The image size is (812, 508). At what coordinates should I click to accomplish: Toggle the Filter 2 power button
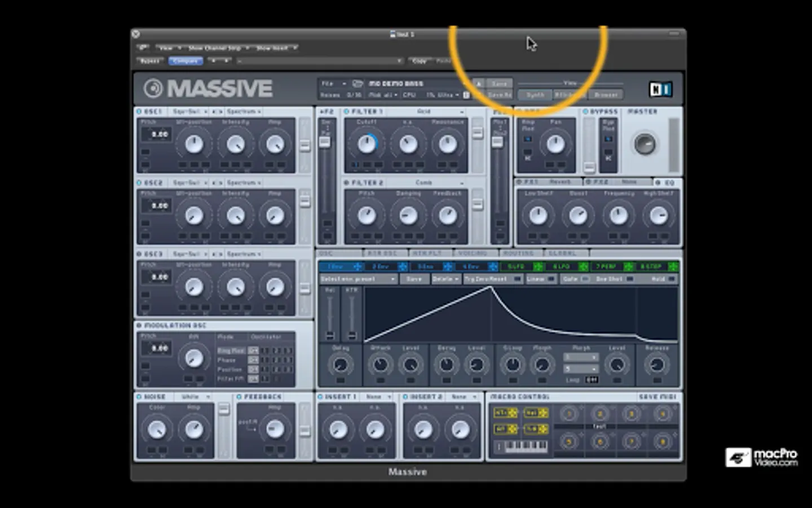pos(346,183)
